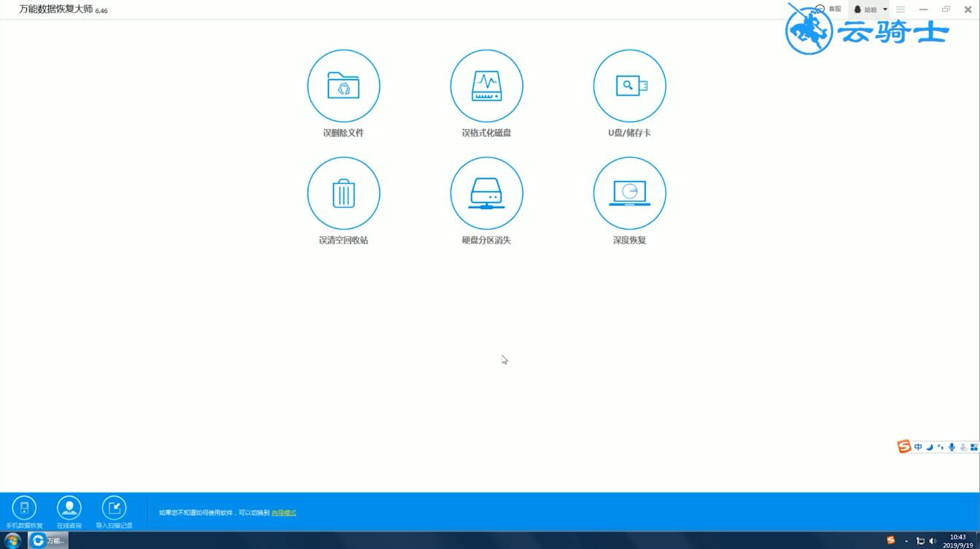Click the microphone voice input icon

tap(952, 447)
